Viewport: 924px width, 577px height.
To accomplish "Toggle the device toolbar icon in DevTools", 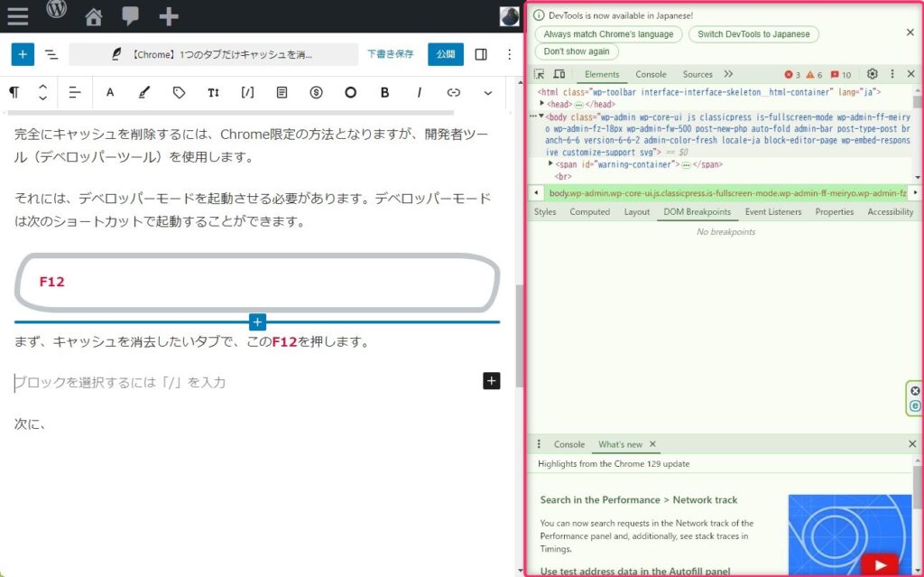I will 559,74.
